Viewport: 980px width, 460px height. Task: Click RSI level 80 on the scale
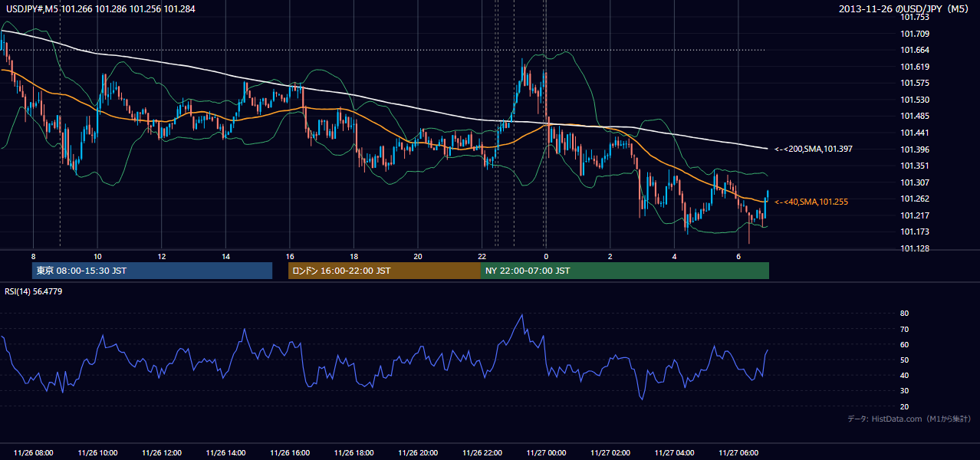(904, 314)
